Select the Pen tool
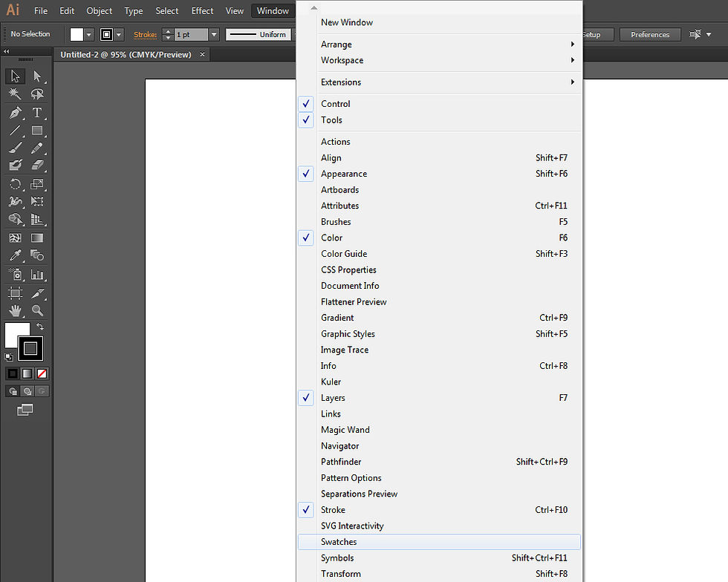 15,112
